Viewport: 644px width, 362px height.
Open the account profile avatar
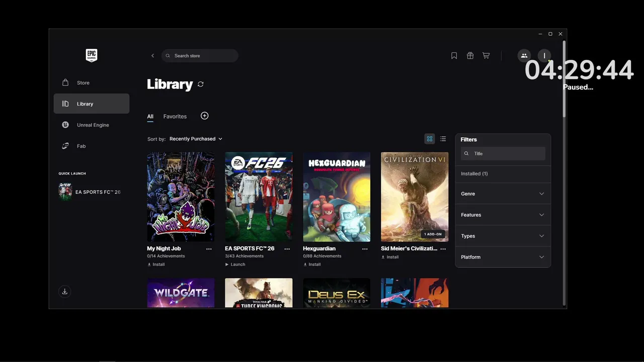point(544,56)
